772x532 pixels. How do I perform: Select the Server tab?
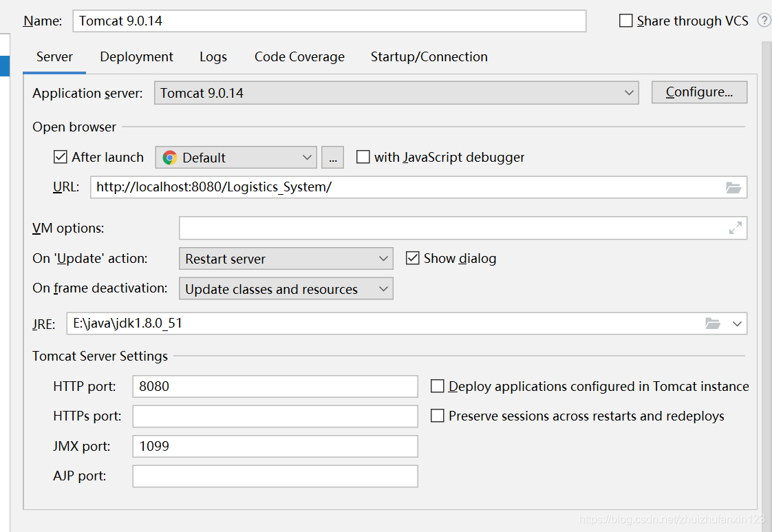pyautogui.click(x=54, y=57)
